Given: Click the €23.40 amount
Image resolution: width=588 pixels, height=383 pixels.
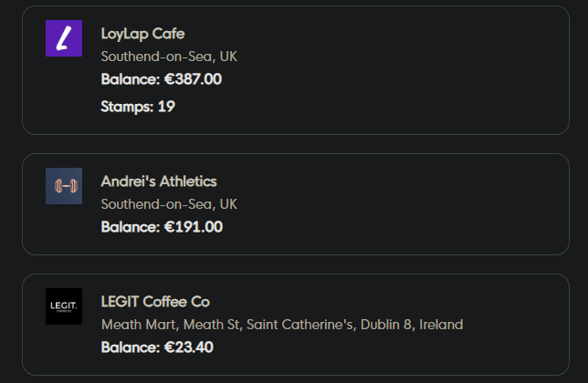Looking at the screenshot, I should tap(189, 347).
